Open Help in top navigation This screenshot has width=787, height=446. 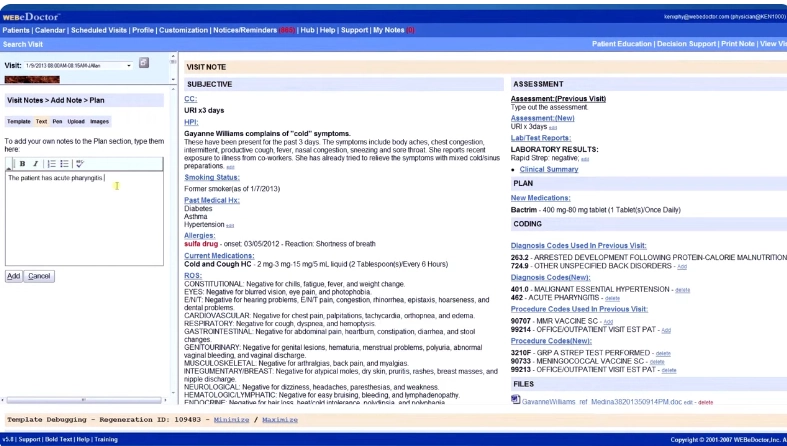327,30
